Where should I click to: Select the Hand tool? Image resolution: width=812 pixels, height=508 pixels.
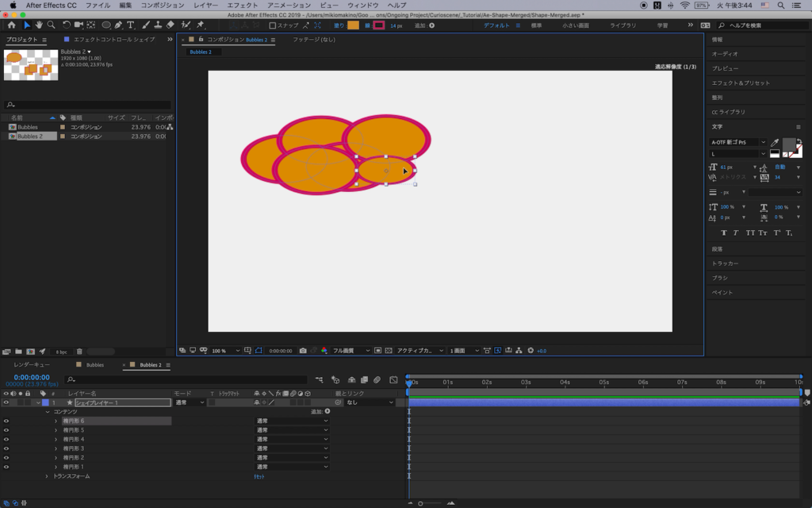[39, 25]
